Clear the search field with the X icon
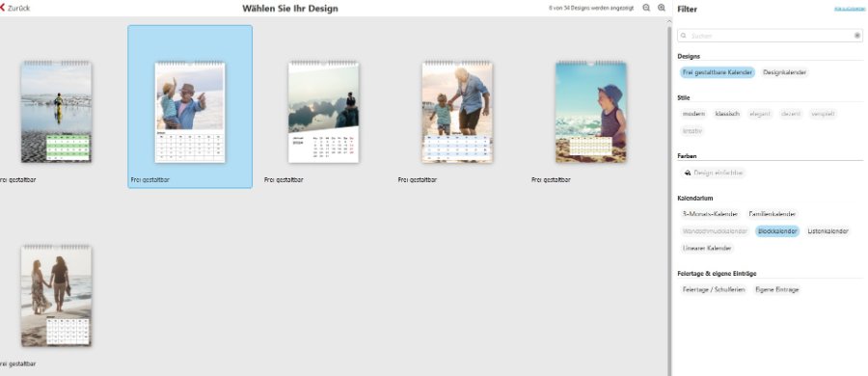Image resolution: width=868 pixels, height=376 pixels. coord(857,36)
